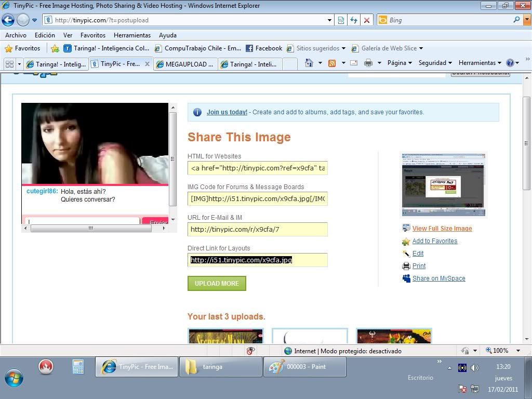Click the Edit link under thumbnail
The width and height of the screenshot is (532, 399).
[418, 254]
